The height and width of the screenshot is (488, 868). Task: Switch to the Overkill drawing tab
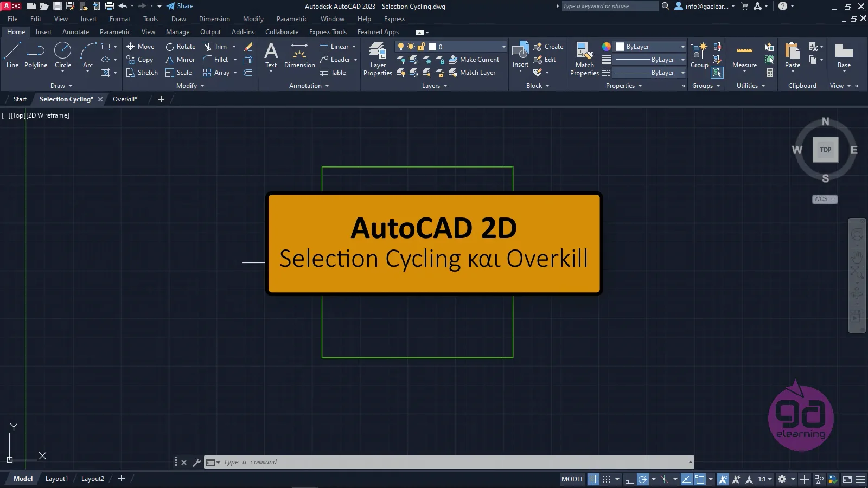[125, 99]
